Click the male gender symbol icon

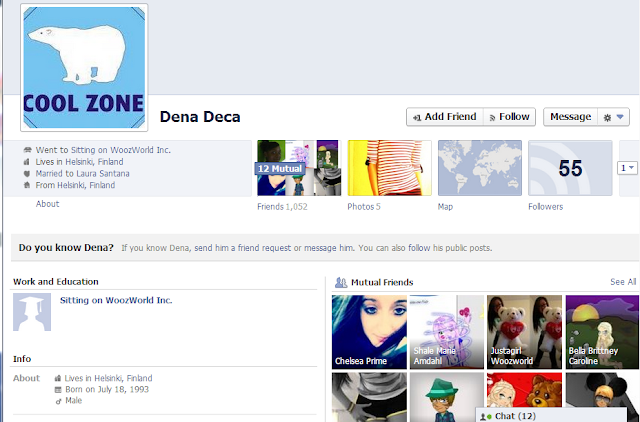tap(58, 401)
